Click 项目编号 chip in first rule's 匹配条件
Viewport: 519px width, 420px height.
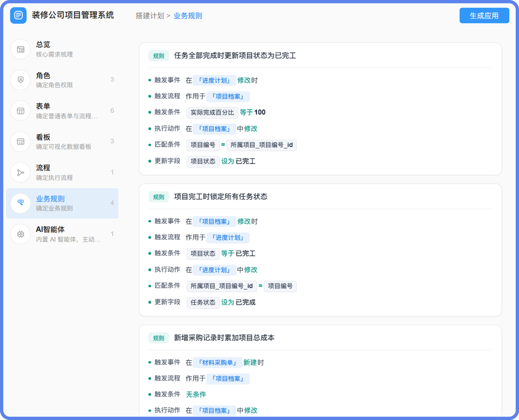[203, 145]
